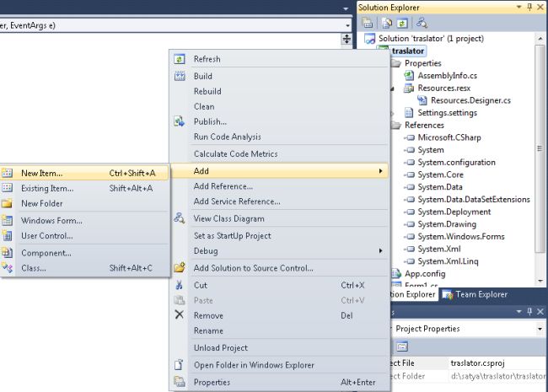Expand the Debug submenu arrow
Screen dimensions: 548x392
pyautogui.click(x=380, y=251)
